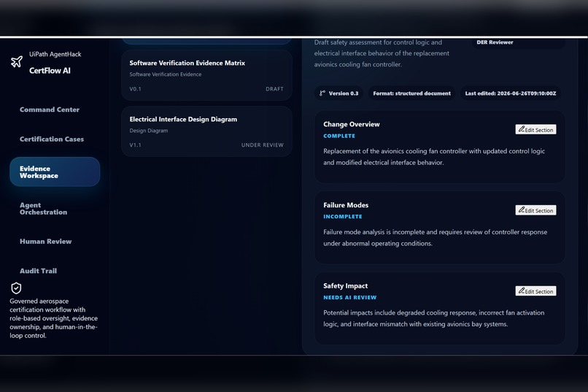Click the Potential impacts description paragraph
Viewport: 588px width, 392px height.
(434, 318)
